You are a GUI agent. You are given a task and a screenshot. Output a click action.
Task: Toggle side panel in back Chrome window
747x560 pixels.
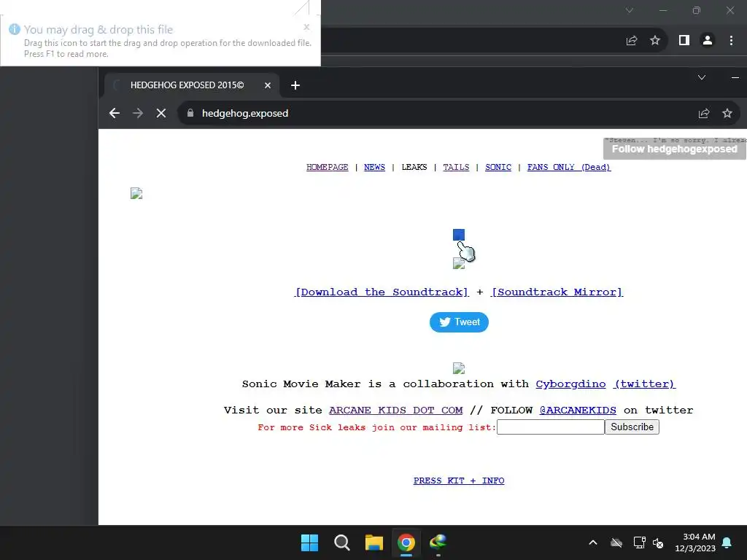(x=684, y=41)
